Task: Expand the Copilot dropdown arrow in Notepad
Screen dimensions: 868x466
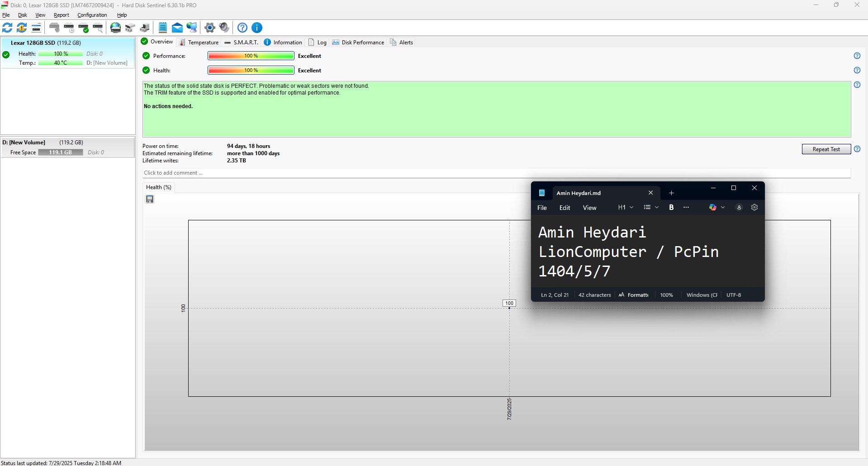Action: pos(723,207)
